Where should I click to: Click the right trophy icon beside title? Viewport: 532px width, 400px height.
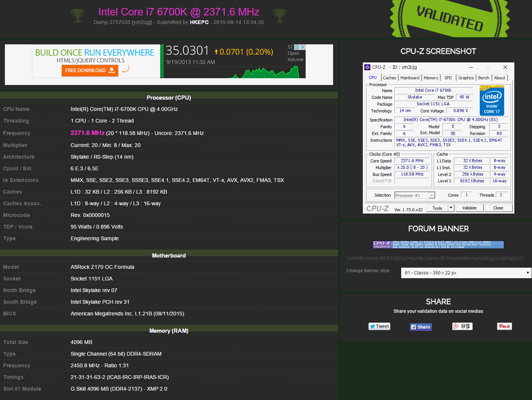coord(280,15)
